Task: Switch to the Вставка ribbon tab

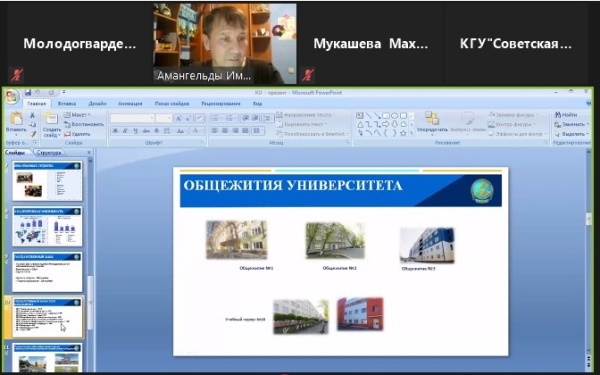Action: tap(67, 103)
